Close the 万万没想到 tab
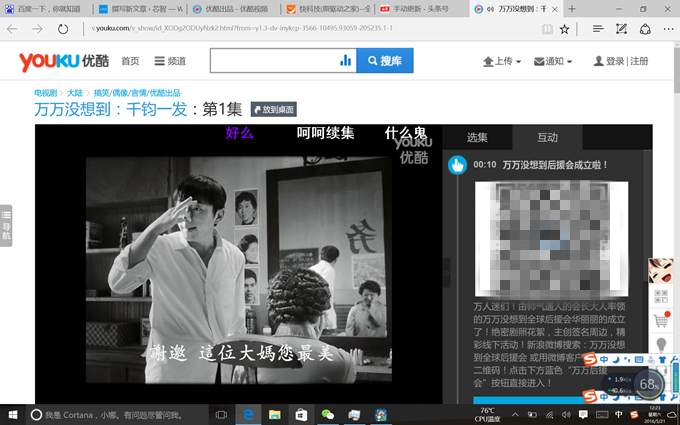 pyautogui.click(x=554, y=9)
